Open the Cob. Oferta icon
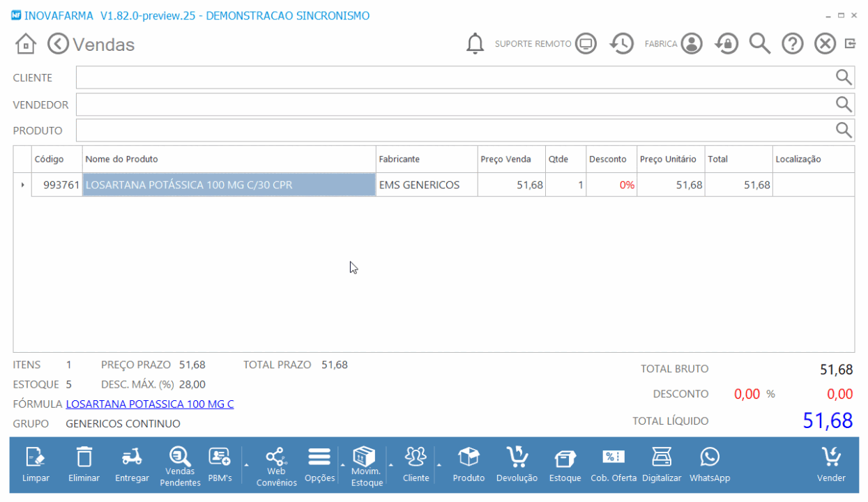This screenshot has height=502, width=868. click(614, 465)
